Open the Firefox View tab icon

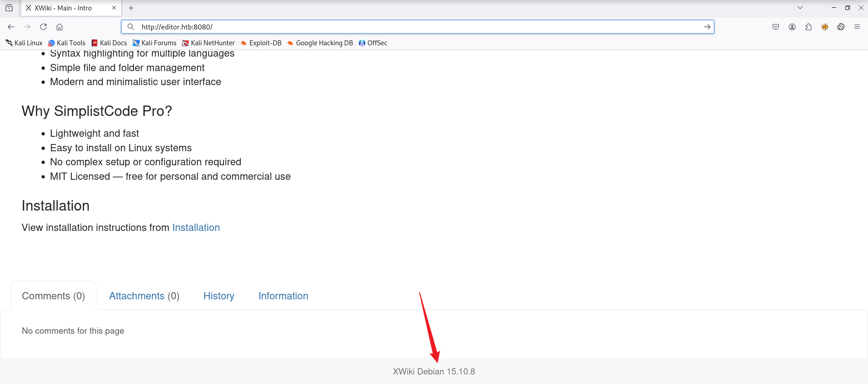[x=9, y=8]
